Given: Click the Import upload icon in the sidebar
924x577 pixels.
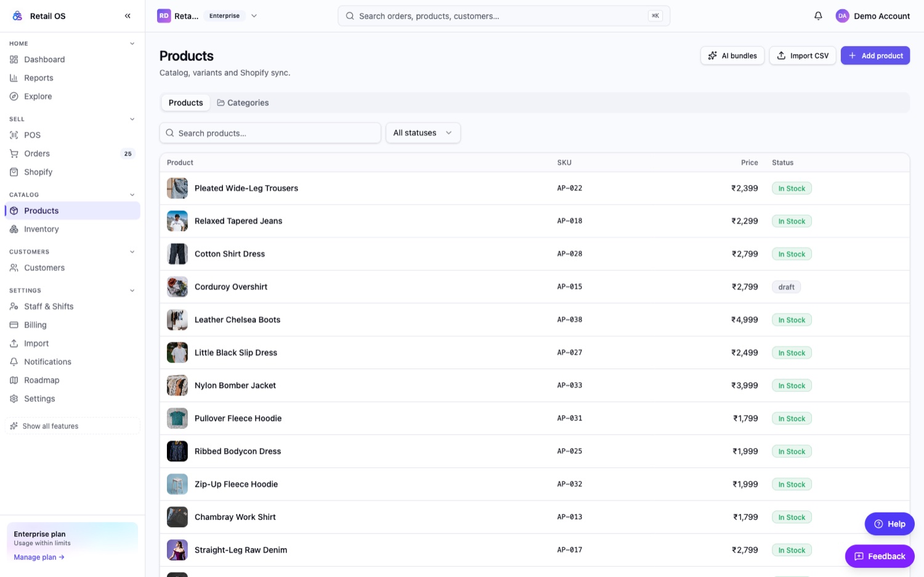Looking at the screenshot, I should (14, 344).
